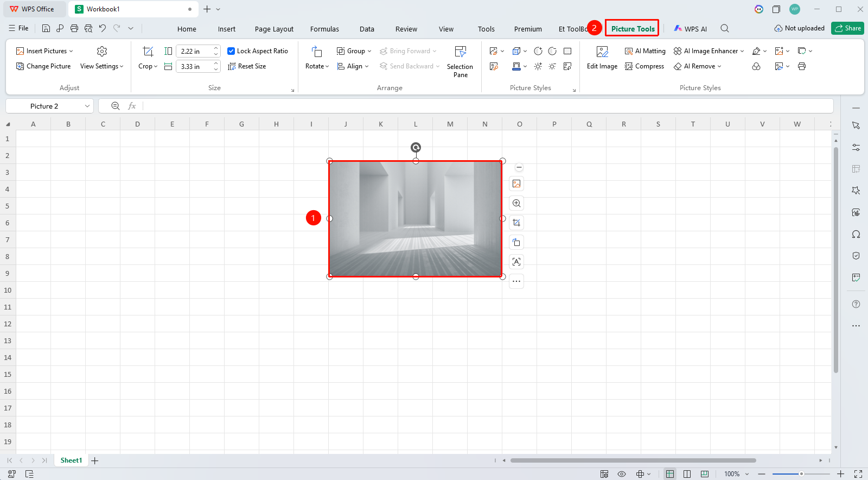The width and height of the screenshot is (868, 480).
Task: Toggle eye protection mode in status bar
Action: (x=622, y=474)
